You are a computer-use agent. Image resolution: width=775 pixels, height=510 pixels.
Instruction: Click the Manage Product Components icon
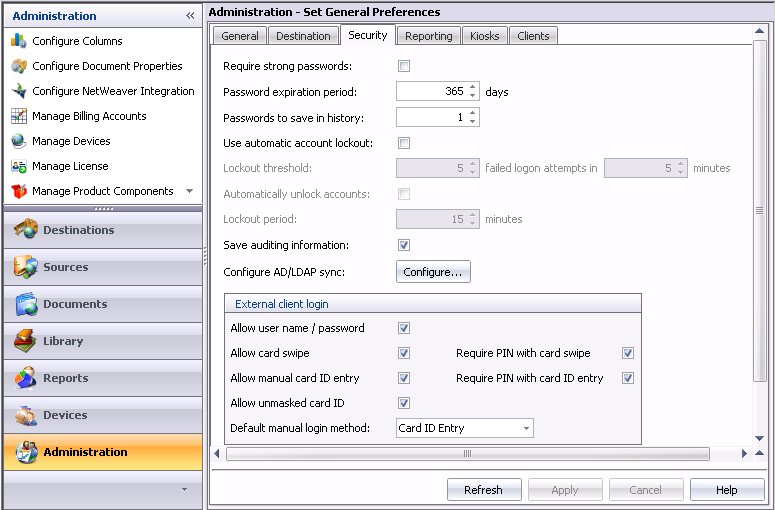(19, 191)
